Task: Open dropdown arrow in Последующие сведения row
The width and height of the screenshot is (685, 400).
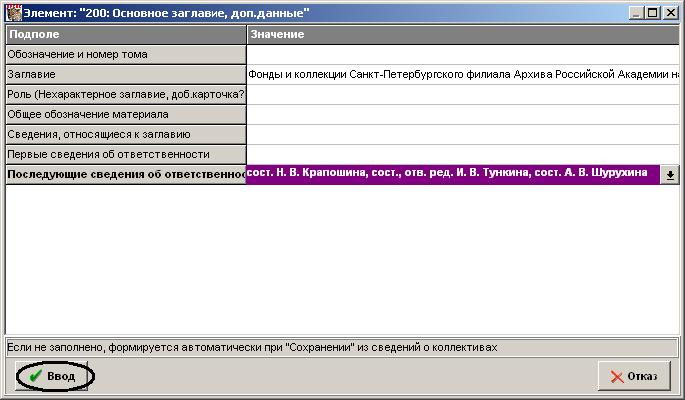Action: 670,175
